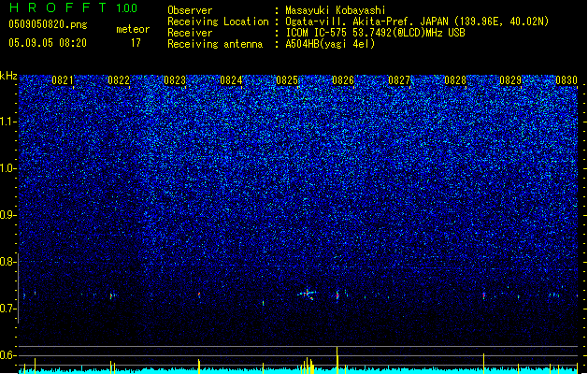
Task: Click the 0828 time marker
Action: (x=455, y=80)
